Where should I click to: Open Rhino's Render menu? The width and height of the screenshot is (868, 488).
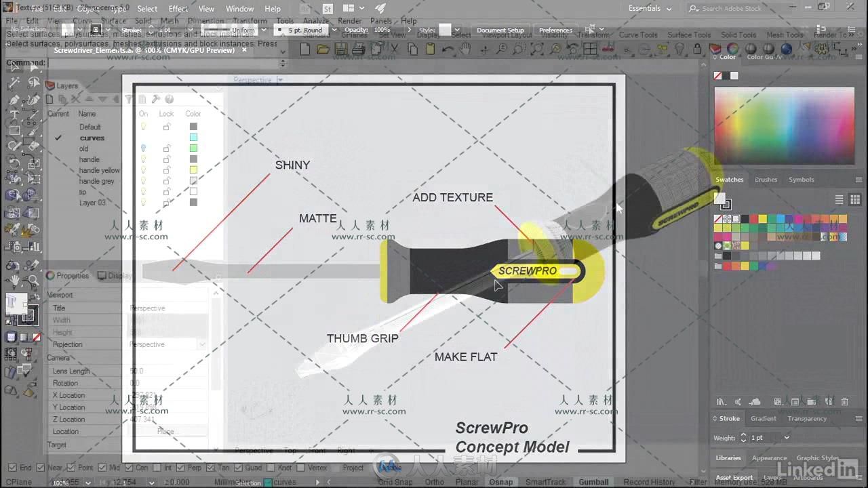tap(350, 21)
